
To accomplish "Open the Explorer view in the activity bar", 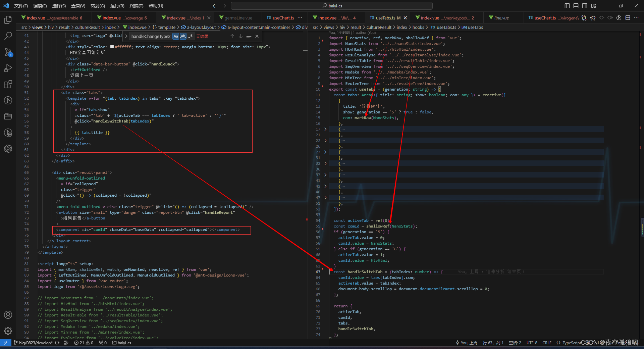I will 8,20.
